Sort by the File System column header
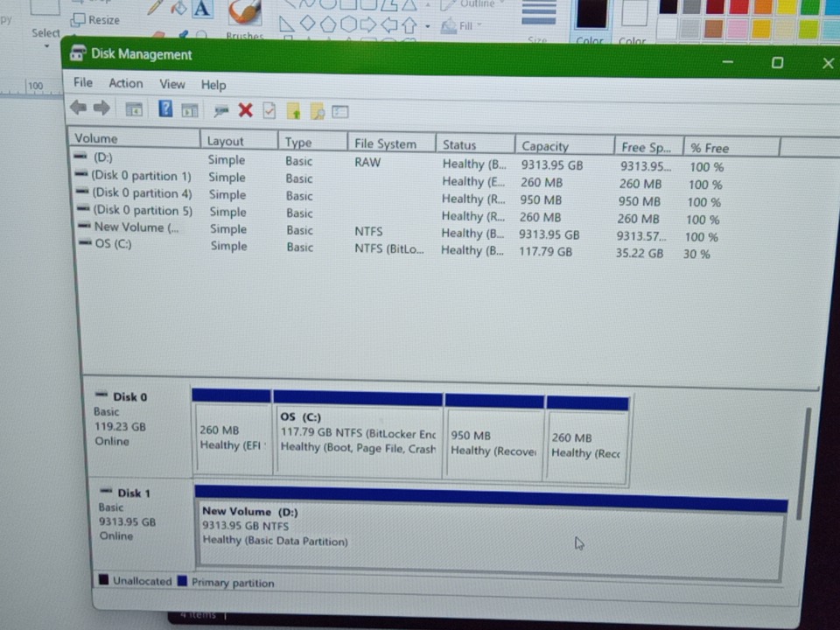The image size is (840, 630). click(392, 143)
